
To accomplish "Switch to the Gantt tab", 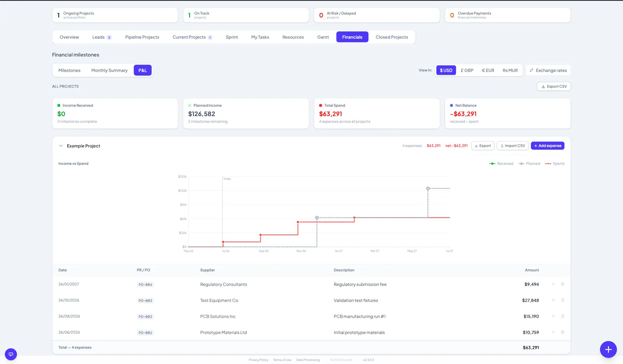I will pyautogui.click(x=323, y=37).
